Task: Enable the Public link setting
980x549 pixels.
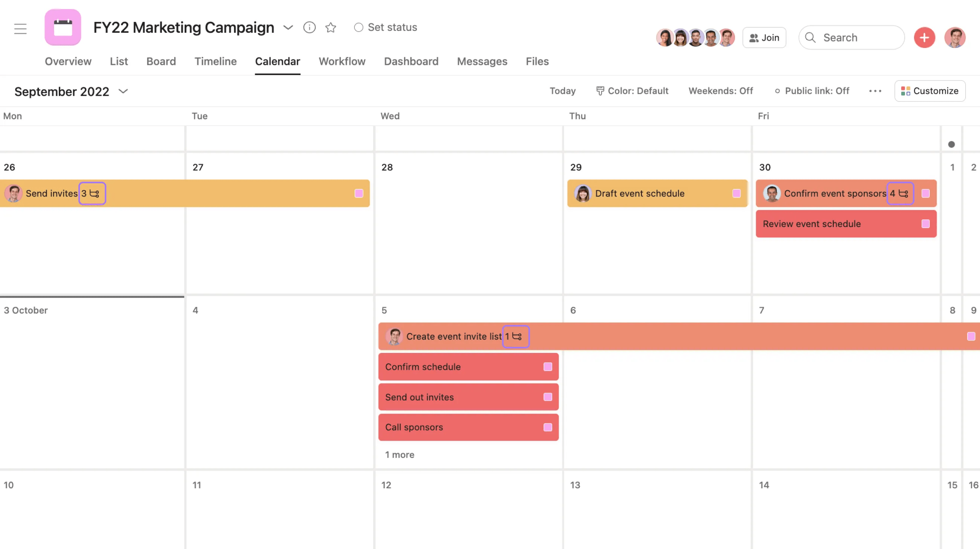Action: [x=812, y=91]
